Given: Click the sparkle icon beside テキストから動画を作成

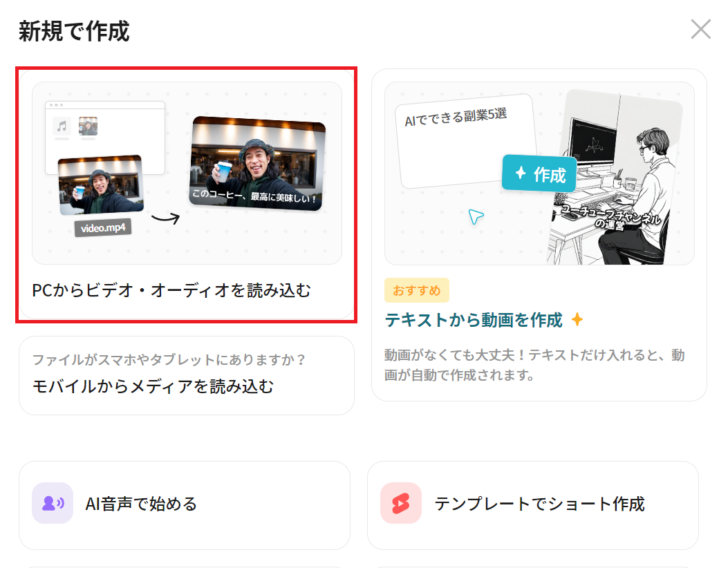Looking at the screenshot, I should [577, 320].
